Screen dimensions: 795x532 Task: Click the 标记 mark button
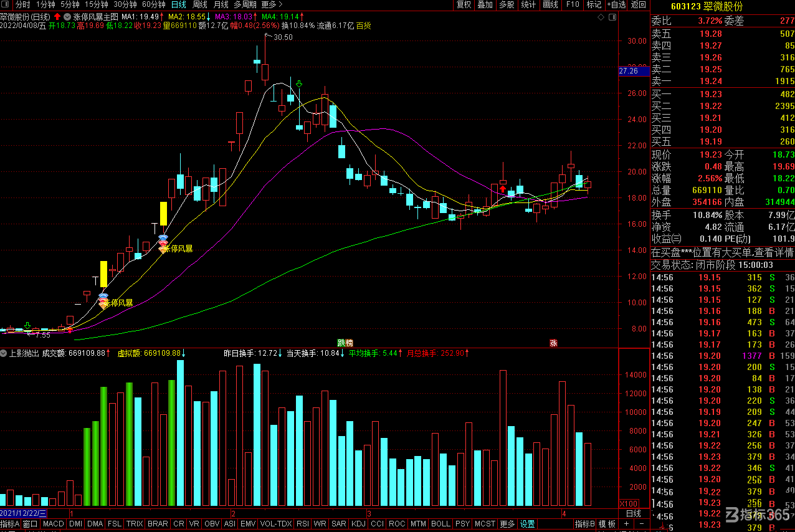coord(594,4)
